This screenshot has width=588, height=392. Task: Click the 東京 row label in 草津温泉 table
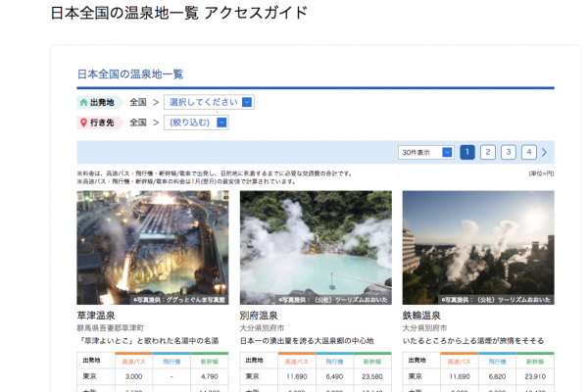89,376
